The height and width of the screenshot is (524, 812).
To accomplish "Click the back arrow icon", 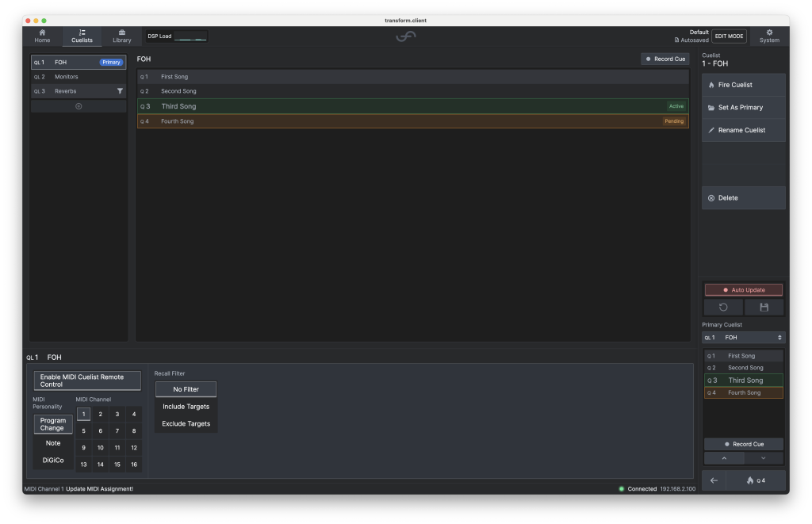I will (x=714, y=480).
